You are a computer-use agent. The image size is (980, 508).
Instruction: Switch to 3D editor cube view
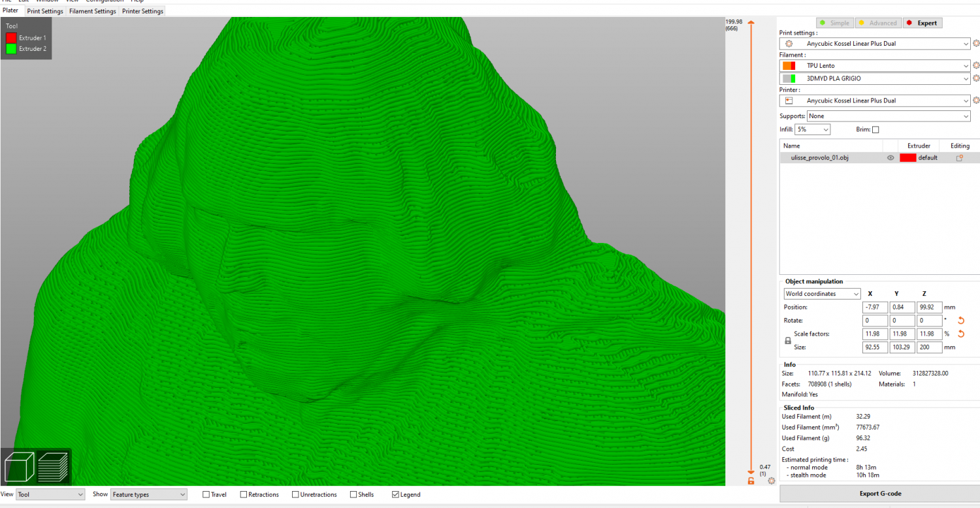click(20, 467)
